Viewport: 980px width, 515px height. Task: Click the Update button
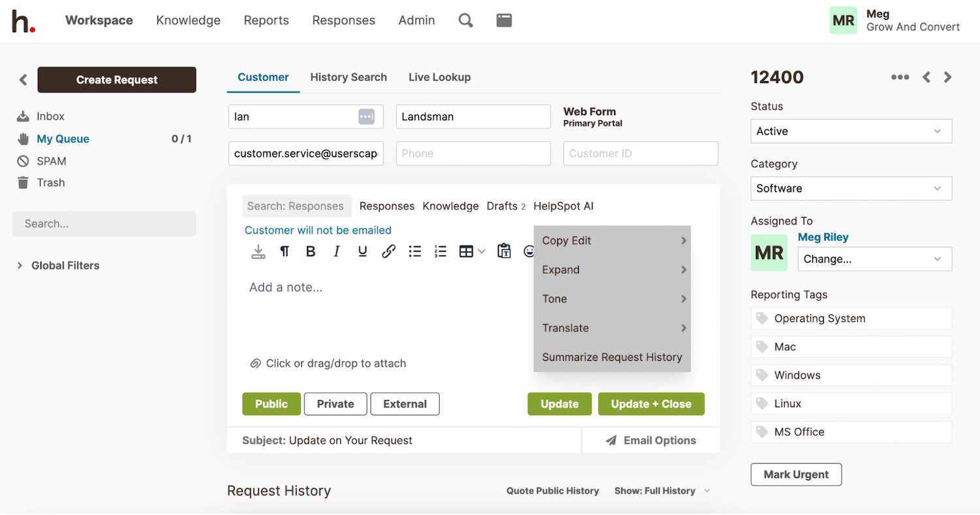pos(560,404)
